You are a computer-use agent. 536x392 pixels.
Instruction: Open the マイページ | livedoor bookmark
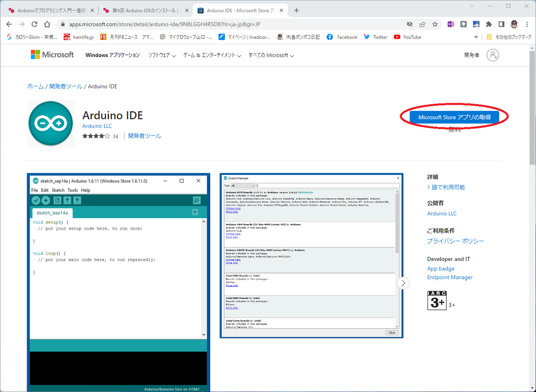[245, 37]
